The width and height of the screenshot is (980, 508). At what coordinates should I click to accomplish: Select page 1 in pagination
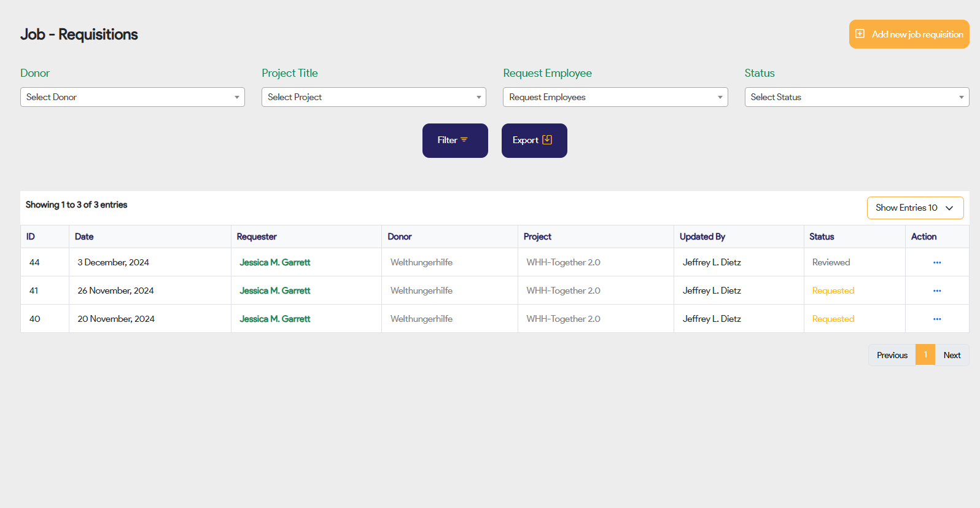[925, 355]
